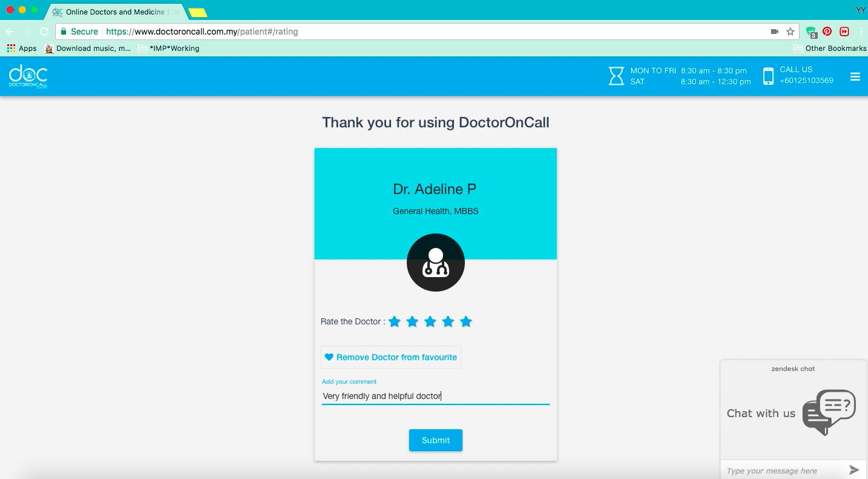Click the browser address bar URL
The image size is (868, 479).
point(202,32)
